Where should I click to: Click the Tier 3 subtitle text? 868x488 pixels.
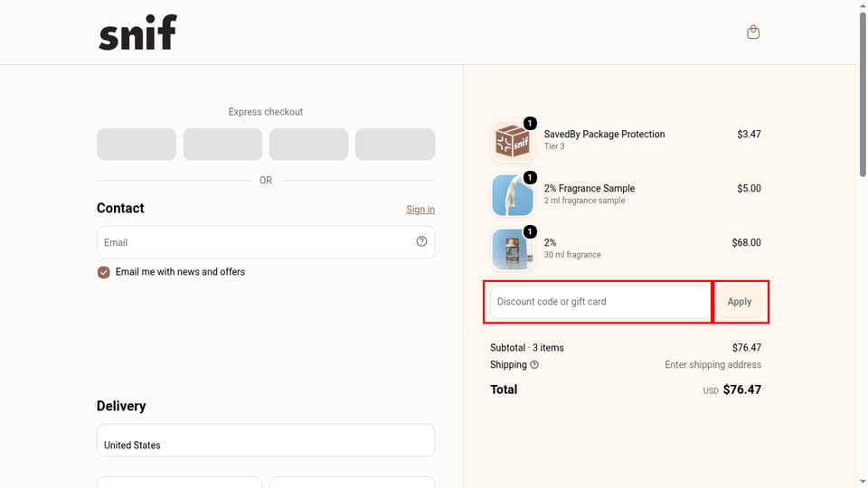(554, 146)
